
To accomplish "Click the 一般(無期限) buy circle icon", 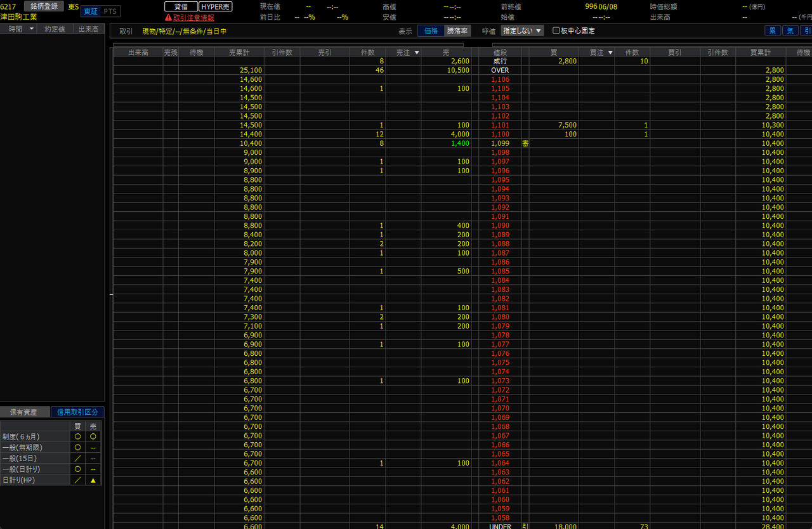I will click(77, 447).
